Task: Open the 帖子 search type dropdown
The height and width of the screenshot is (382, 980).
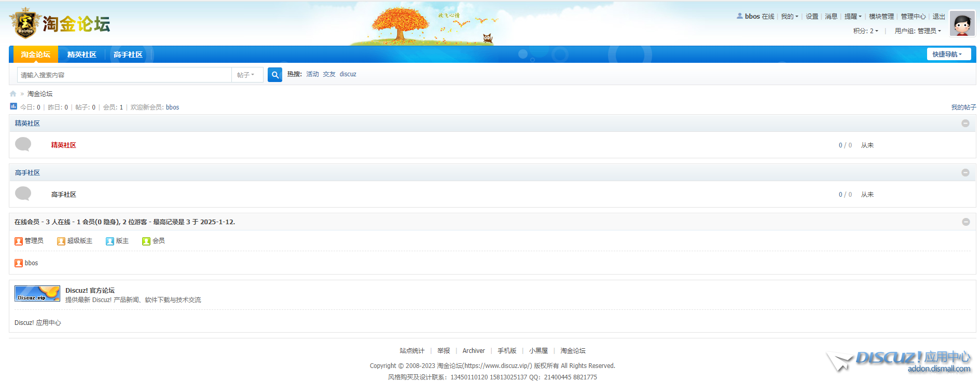Action: click(x=246, y=75)
